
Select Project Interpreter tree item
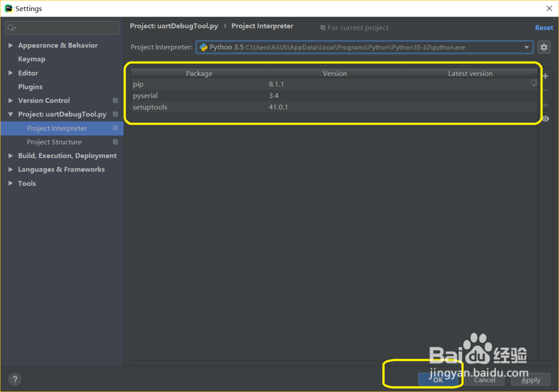point(62,128)
